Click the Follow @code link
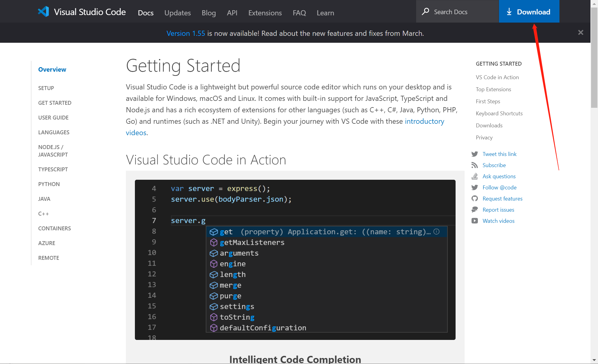This screenshot has height=364, width=598. (x=500, y=188)
